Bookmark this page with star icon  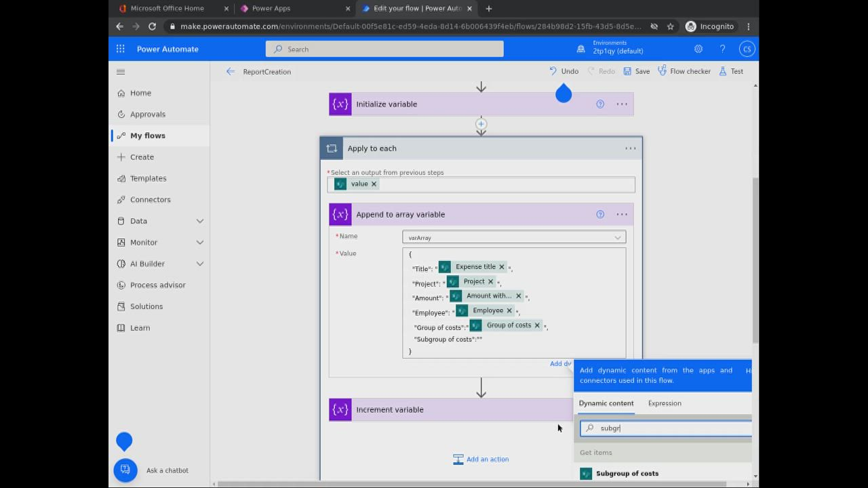pyautogui.click(x=670, y=26)
